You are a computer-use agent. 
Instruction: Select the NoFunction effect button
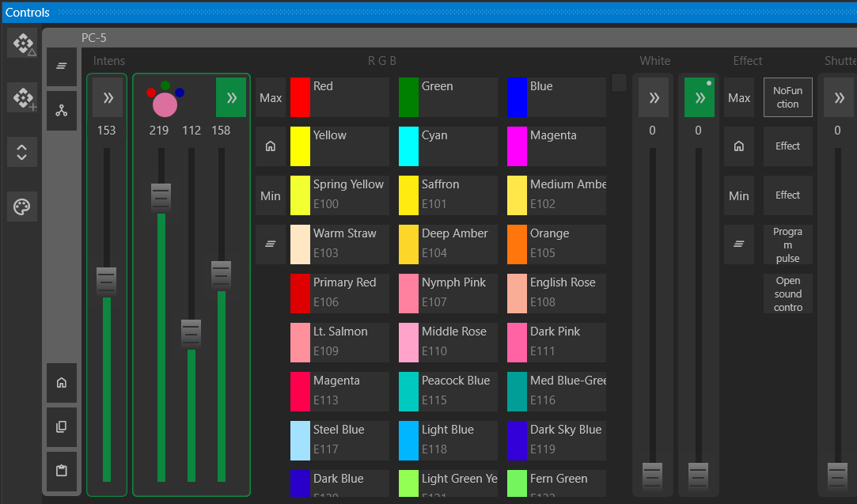[x=787, y=98]
